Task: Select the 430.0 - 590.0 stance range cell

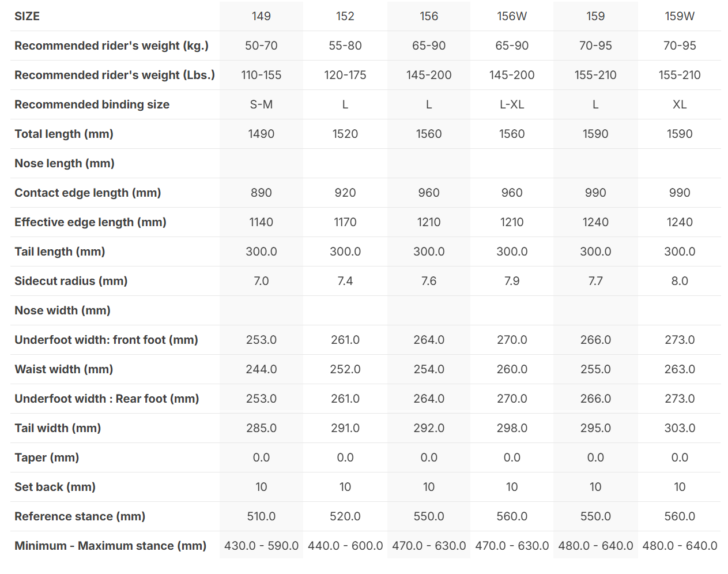Action: pos(261,546)
